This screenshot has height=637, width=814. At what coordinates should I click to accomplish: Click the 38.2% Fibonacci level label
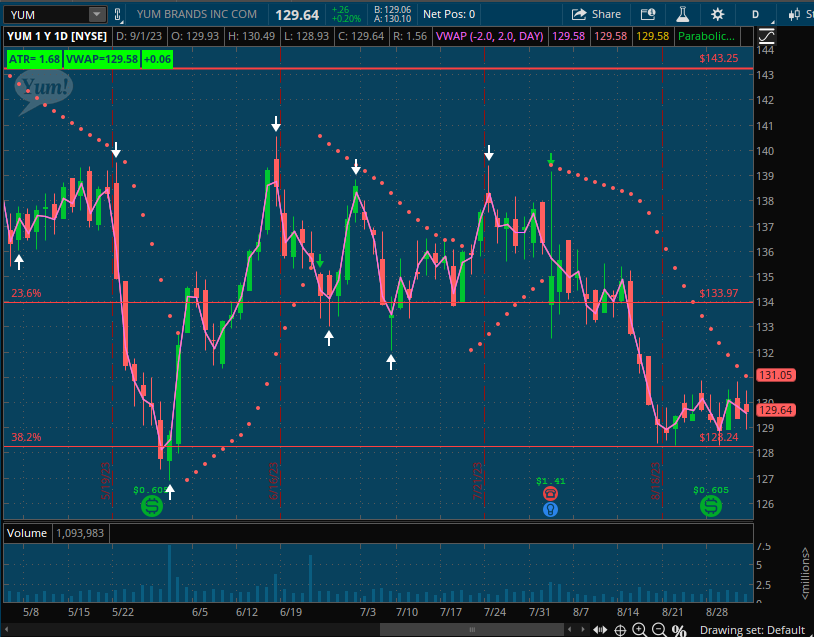point(26,437)
